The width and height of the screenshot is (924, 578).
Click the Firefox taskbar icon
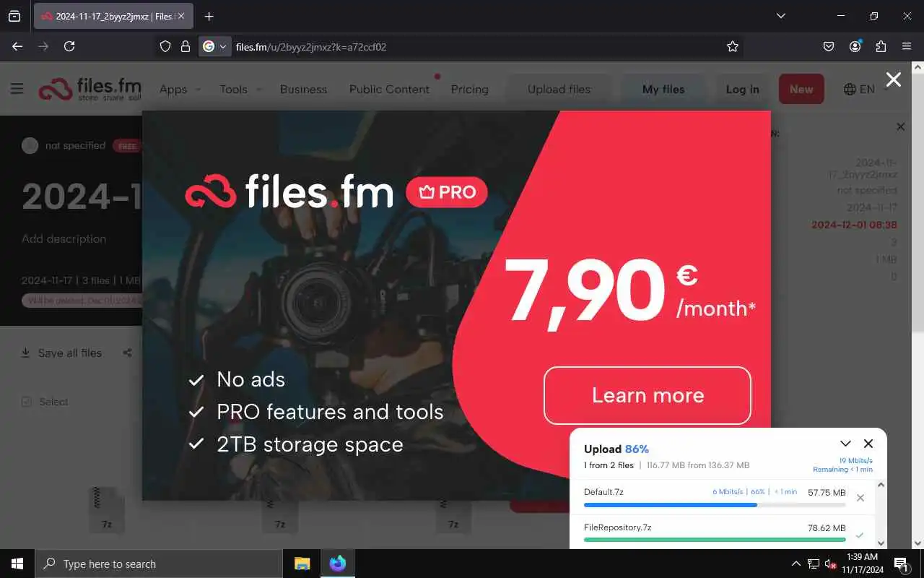click(337, 564)
